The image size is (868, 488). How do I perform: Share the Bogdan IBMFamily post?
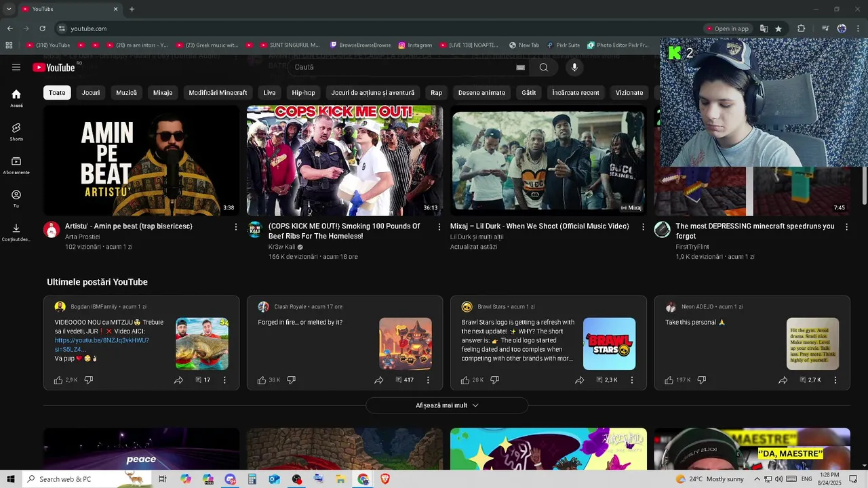pyautogui.click(x=178, y=380)
